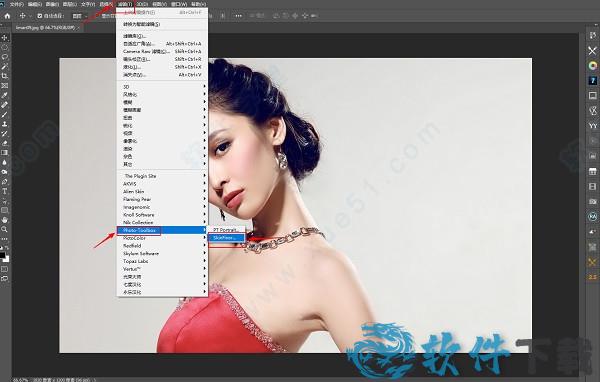Select the Move tool in the left toolbar
The image size is (600, 382).
coord(5,38)
